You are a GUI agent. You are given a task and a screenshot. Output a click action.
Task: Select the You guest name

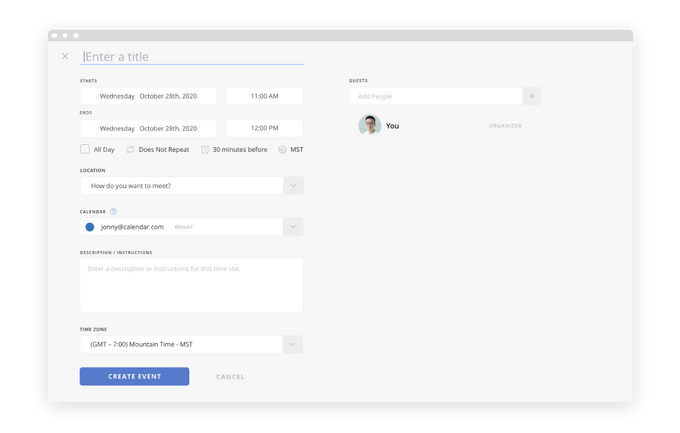(x=392, y=126)
